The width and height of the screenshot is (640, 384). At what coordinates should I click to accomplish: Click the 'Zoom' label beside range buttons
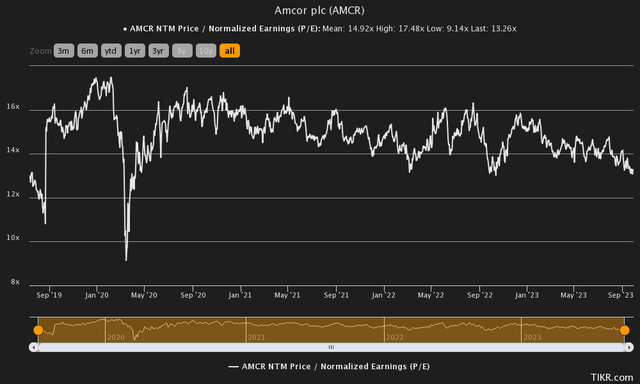click(x=40, y=51)
